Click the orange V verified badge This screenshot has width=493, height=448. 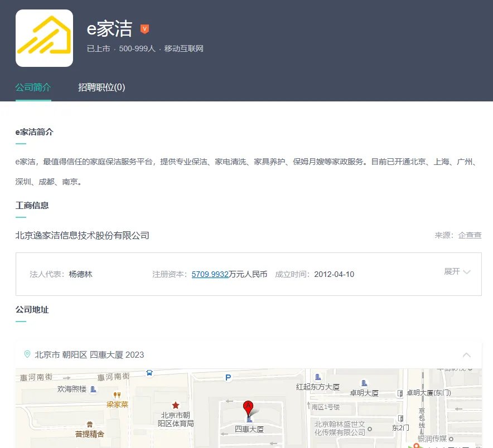[144, 29]
